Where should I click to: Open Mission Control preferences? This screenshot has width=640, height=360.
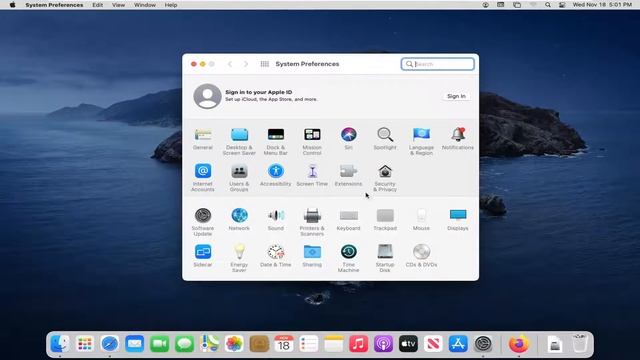coord(312,141)
